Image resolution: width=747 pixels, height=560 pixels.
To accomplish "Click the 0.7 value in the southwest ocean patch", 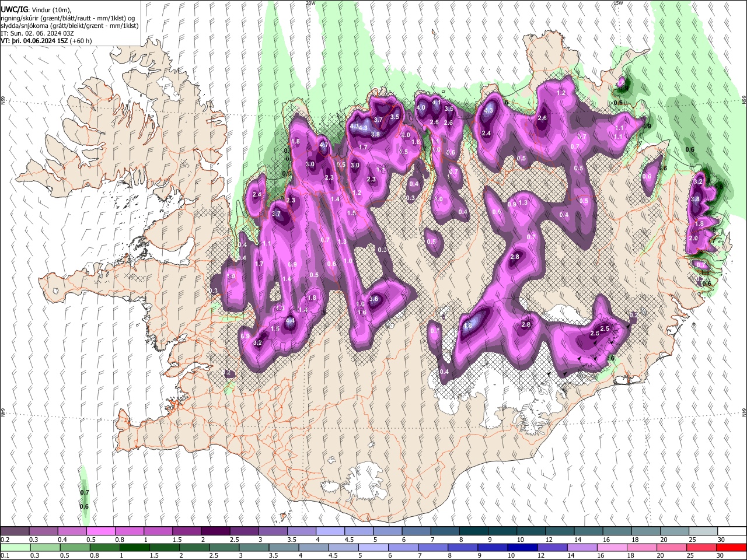I will click(x=84, y=492).
